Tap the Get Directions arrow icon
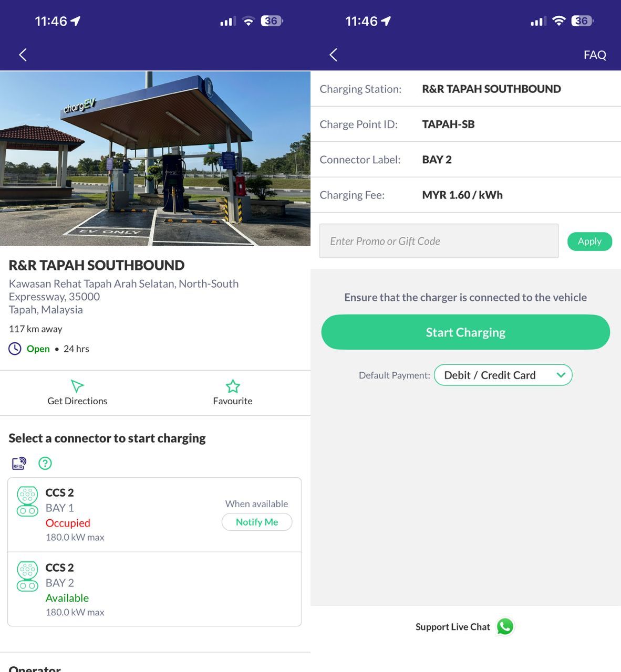This screenshot has width=621, height=672. (x=77, y=386)
